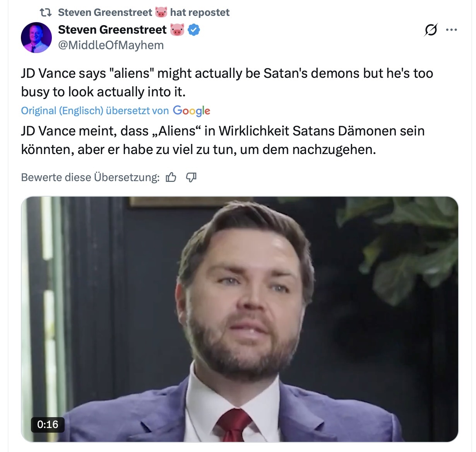Click the 0:16 video duration badge
Image resolution: width=476 pixels, height=452 pixels.
(48, 424)
